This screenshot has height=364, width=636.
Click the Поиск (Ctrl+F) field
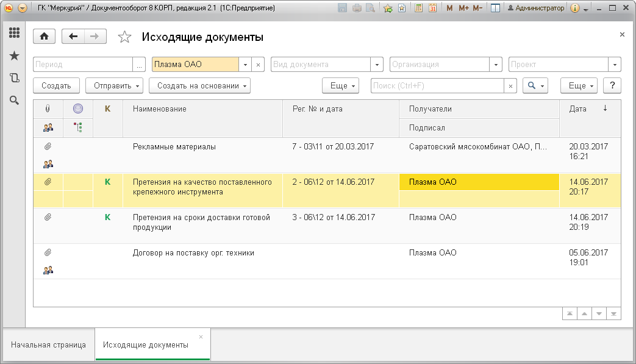click(x=437, y=85)
